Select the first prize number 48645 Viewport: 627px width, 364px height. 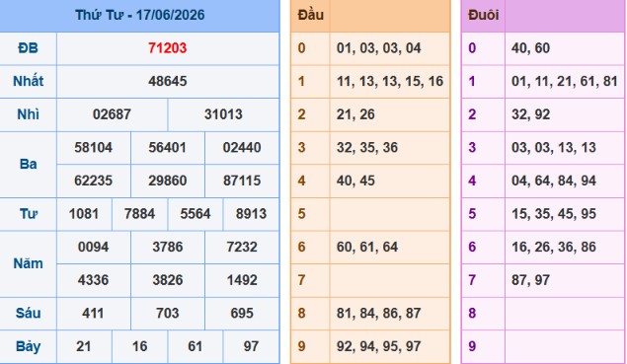[x=168, y=82]
